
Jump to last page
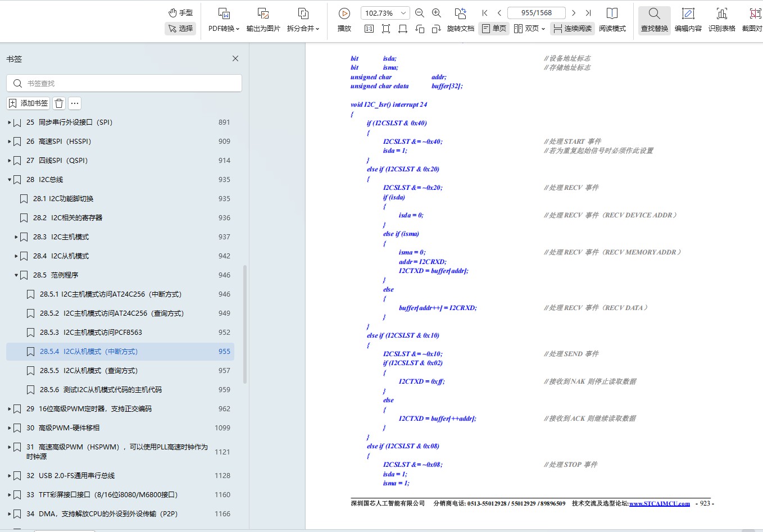tap(588, 13)
